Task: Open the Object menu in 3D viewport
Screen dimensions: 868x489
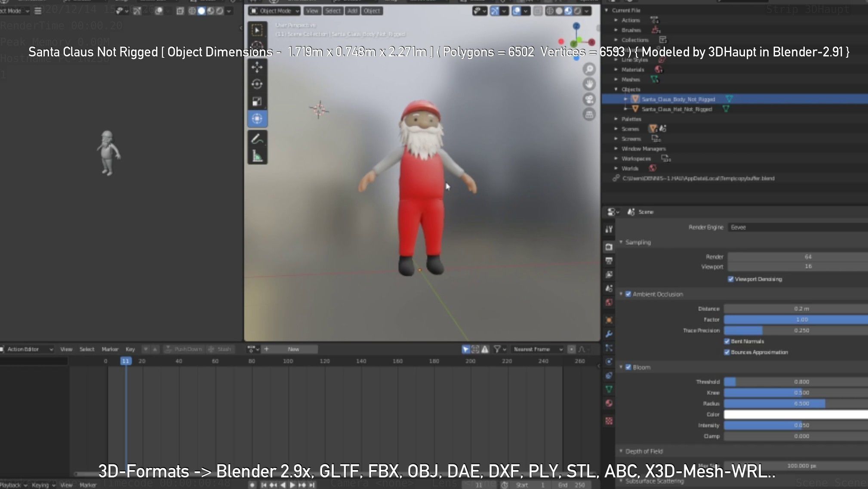Action: pos(372,11)
